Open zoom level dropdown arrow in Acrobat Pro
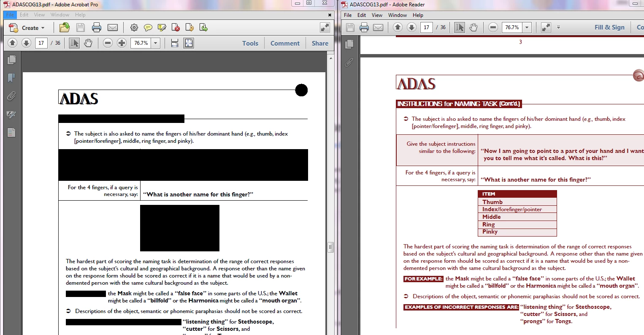The width and height of the screenshot is (644, 335). [156, 43]
